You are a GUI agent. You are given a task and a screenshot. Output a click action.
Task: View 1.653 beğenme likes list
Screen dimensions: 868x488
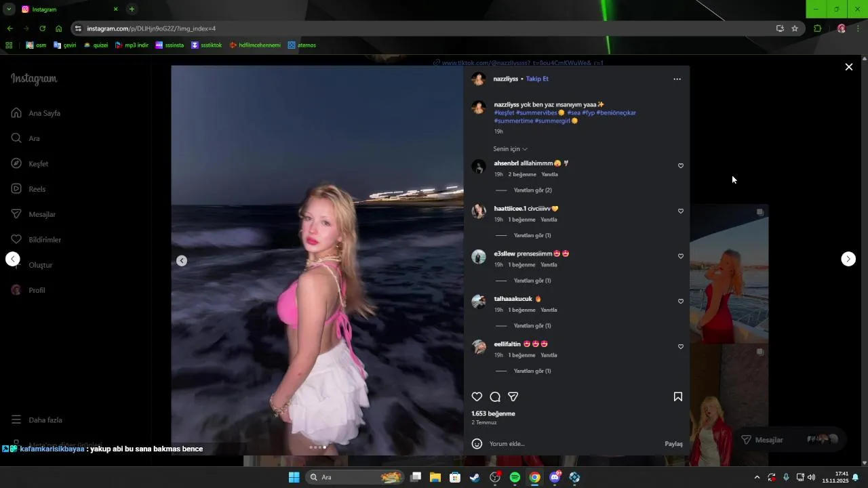click(493, 413)
